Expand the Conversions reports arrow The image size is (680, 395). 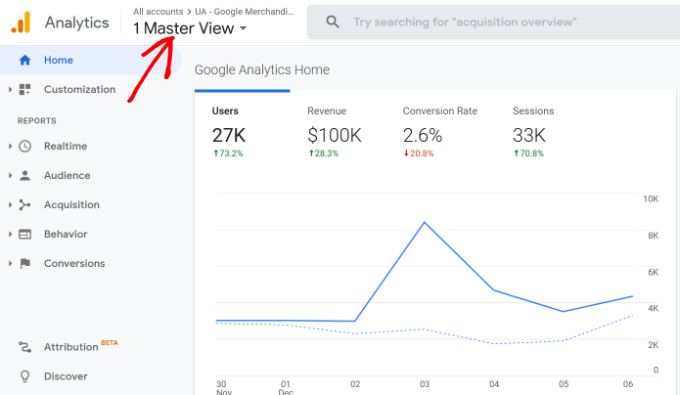[10, 263]
